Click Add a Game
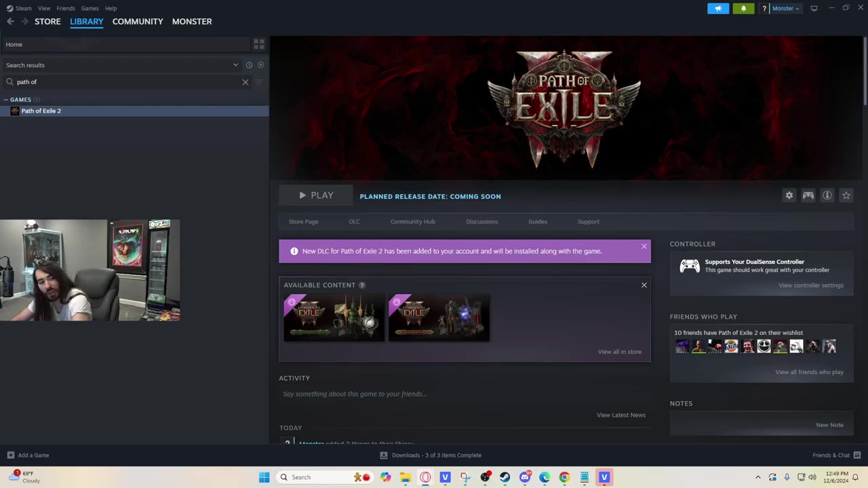868x488 pixels. coord(28,455)
